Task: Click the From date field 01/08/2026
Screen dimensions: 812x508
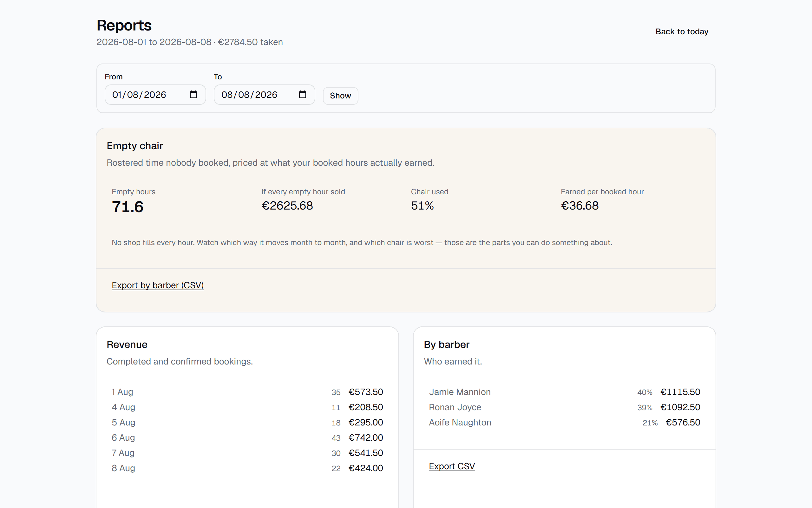Action: point(155,95)
